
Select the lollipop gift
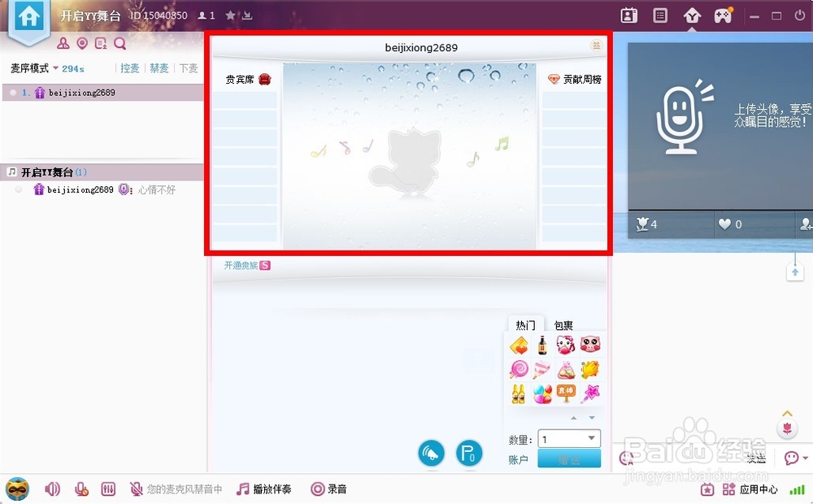[519, 369]
